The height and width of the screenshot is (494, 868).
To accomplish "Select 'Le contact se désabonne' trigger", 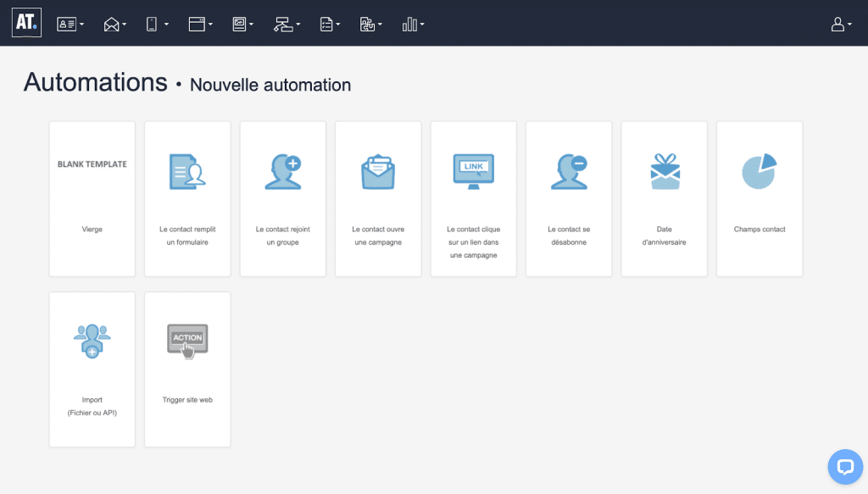I will pyautogui.click(x=569, y=198).
